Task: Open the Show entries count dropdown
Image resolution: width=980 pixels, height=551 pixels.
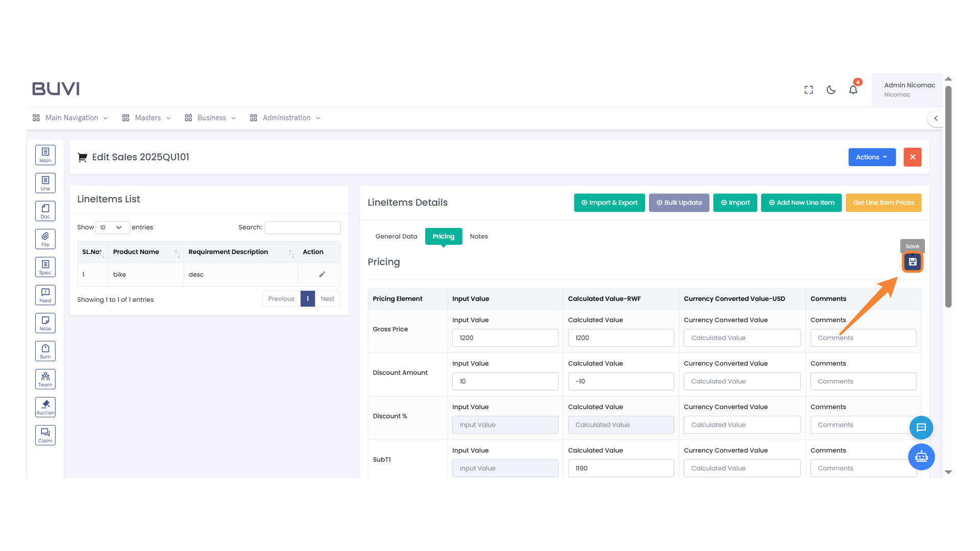Action: pos(112,228)
